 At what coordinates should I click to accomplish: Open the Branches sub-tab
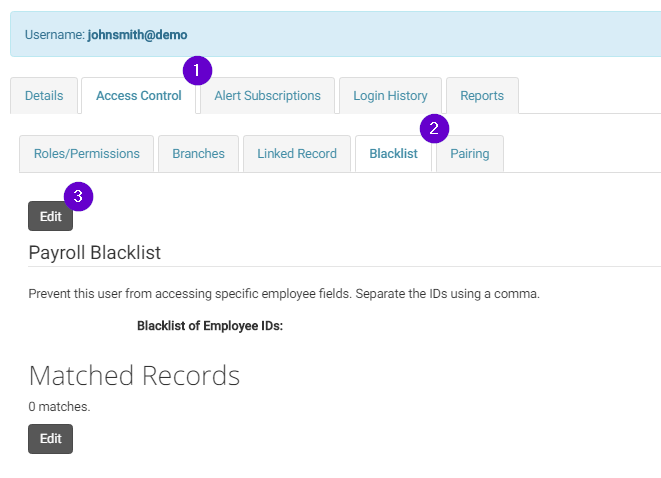click(x=198, y=154)
